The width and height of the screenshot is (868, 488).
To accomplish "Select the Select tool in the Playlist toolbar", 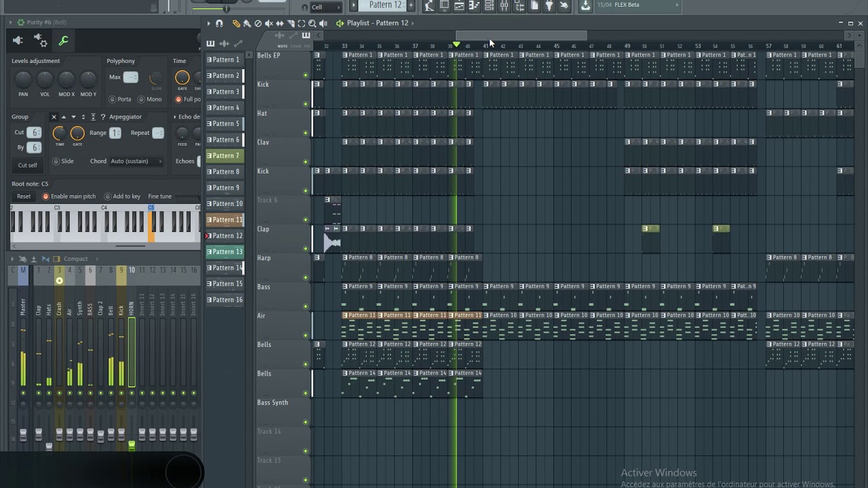I will click(301, 23).
